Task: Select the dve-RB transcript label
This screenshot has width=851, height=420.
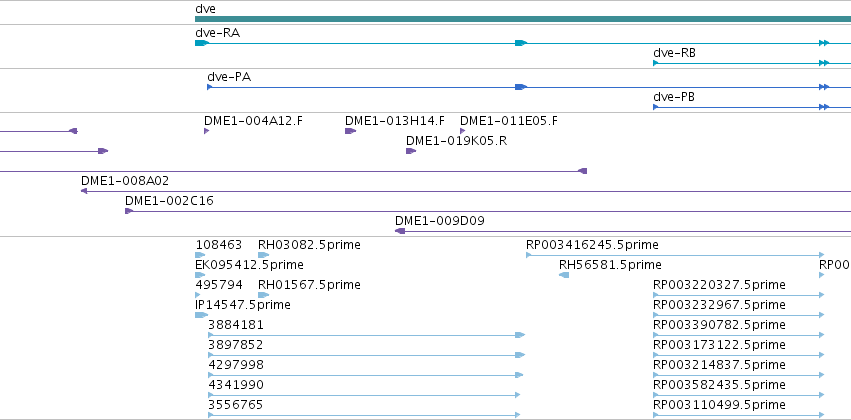Action: pos(675,53)
